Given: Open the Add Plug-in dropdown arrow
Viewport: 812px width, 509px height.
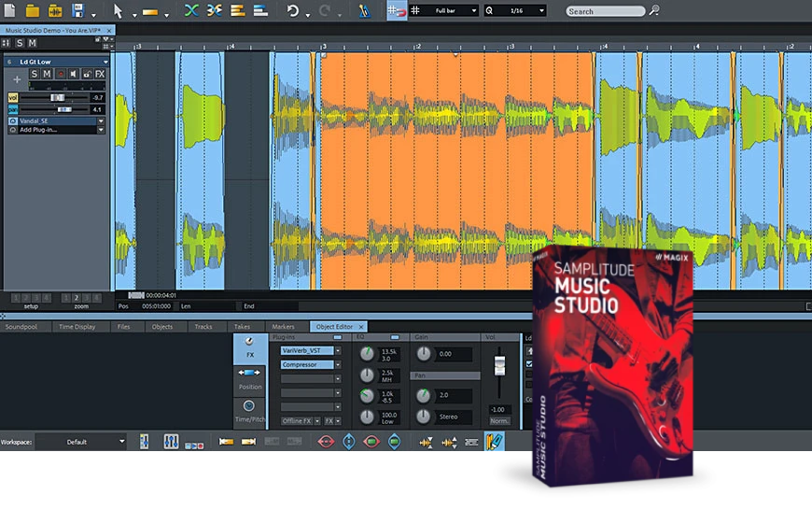Looking at the screenshot, I should pos(101,130).
